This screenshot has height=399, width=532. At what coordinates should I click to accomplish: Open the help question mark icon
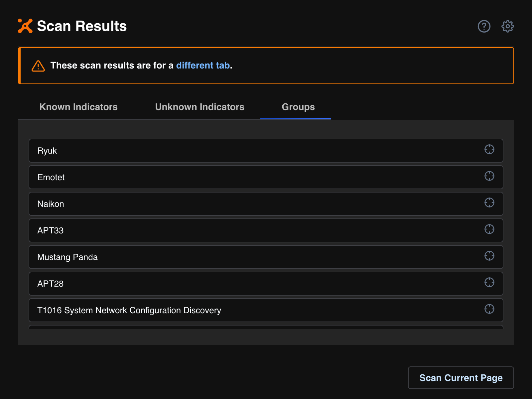coord(484,26)
